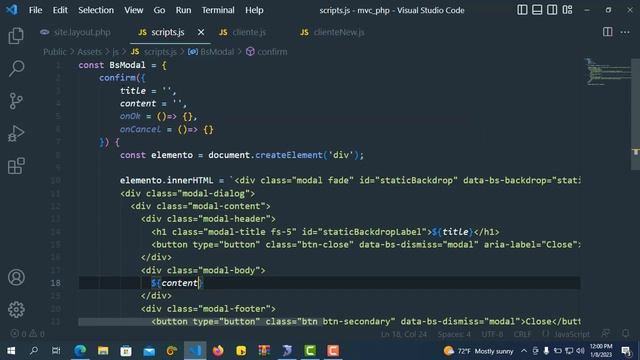Open Mail app from taskbar
This screenshot has height=360, width=640.
pyautogui.click(x=149, y=351)
